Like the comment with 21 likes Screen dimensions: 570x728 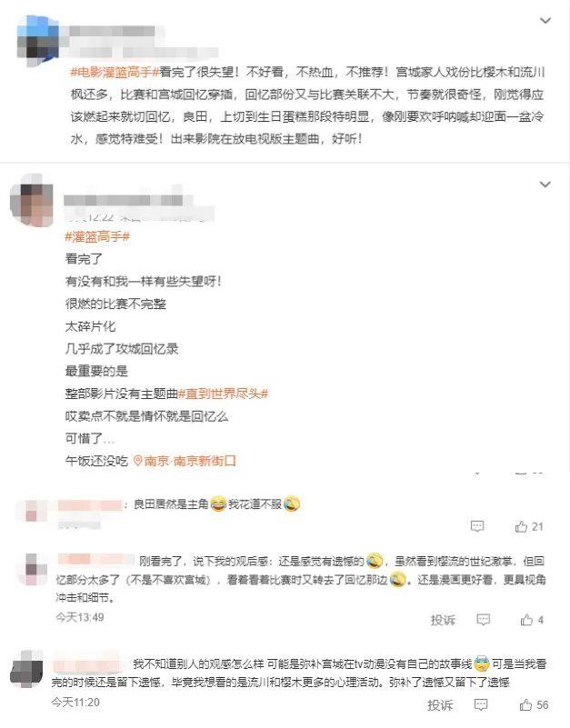tap(521, 526)
